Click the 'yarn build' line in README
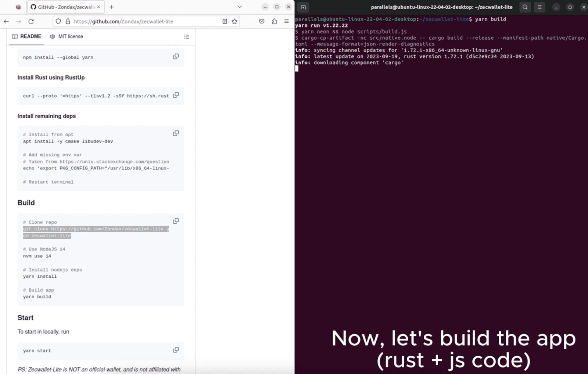Viewport: 588px width, 374px height. pyautogui.click(x=37, y=297)
